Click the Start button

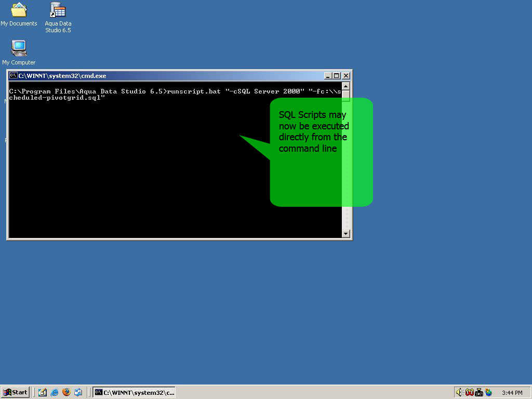(15, 392)
